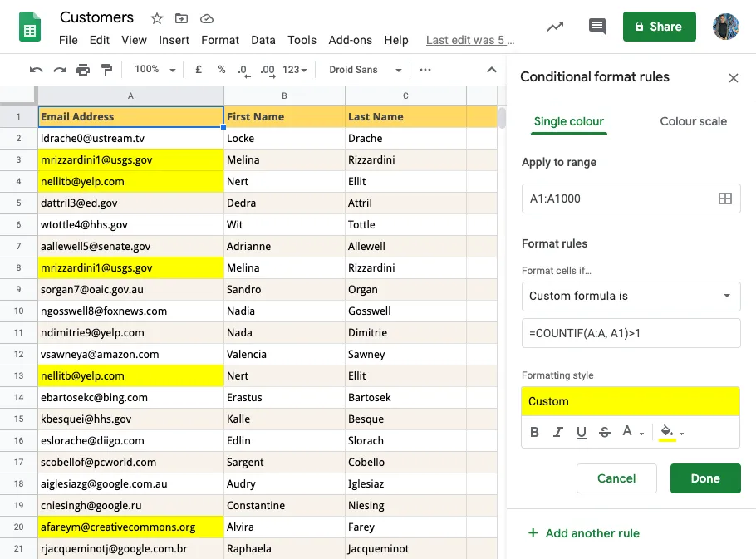Switch to the Colour scale tab
Viewport: 756px width, 559px height.
pyautogui.click(x=693, y=120)
